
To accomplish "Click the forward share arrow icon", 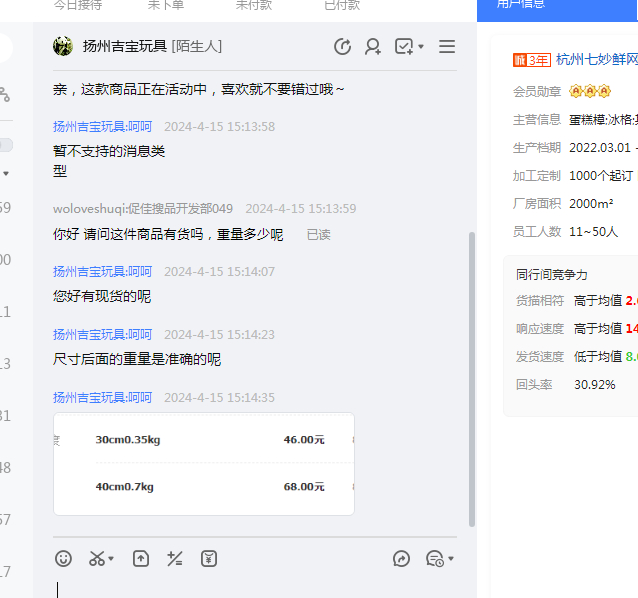I will point(402,559).
